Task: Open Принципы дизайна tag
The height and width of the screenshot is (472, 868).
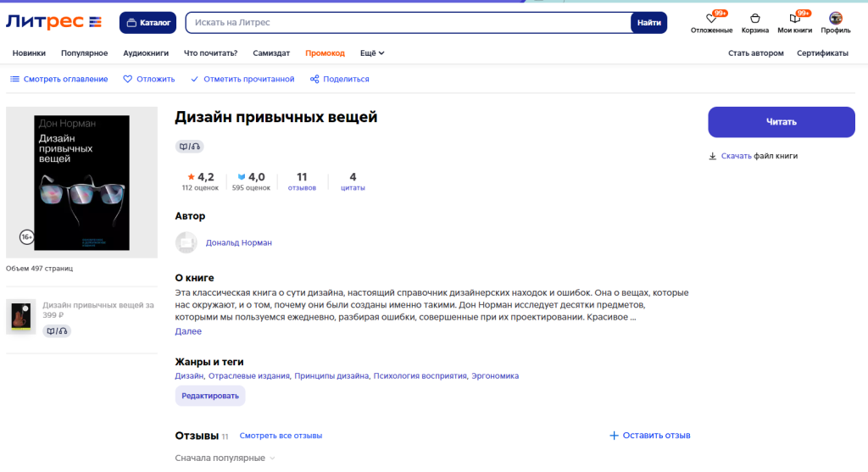Action: pos(331,375)
